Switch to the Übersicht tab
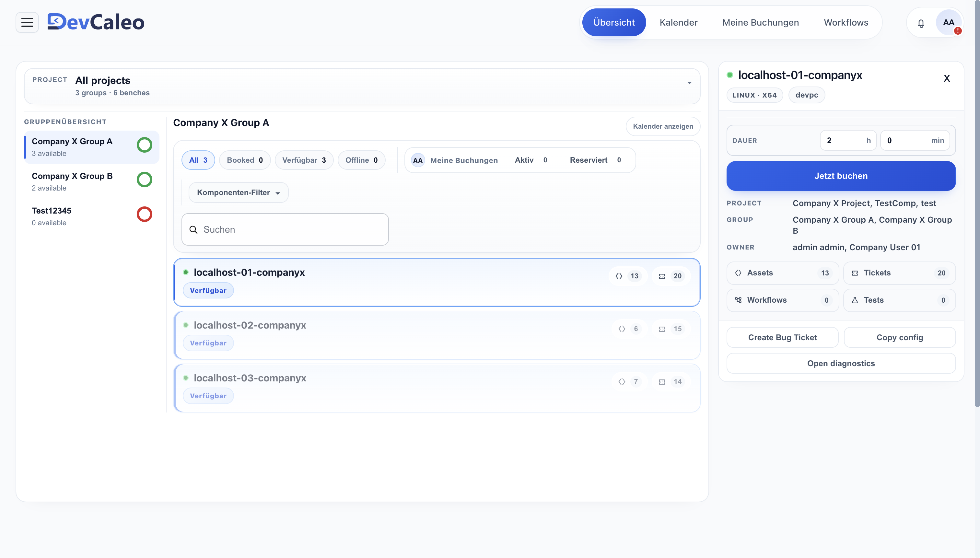980x558 pixels. 614,22
